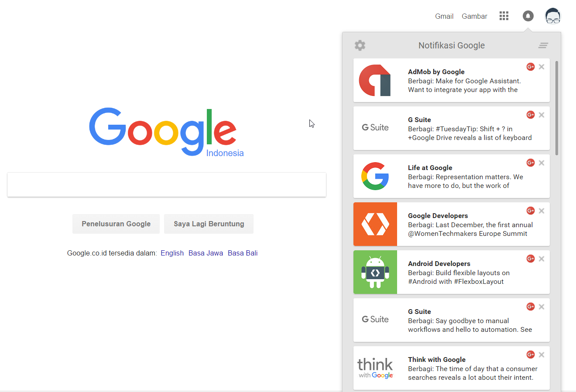This screenshot has height=392, width=576.
Task: Click the Penelusuran Google search button
Action: point(116,224)
